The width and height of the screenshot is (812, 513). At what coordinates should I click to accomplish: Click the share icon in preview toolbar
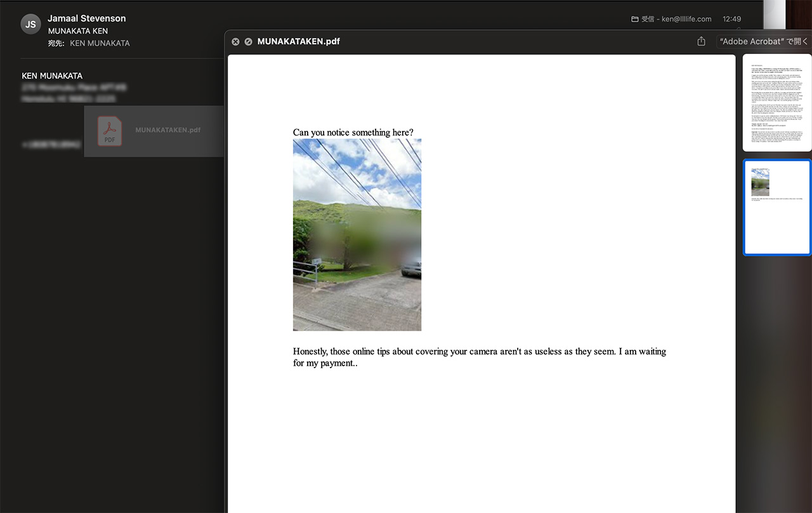point(701,41)
